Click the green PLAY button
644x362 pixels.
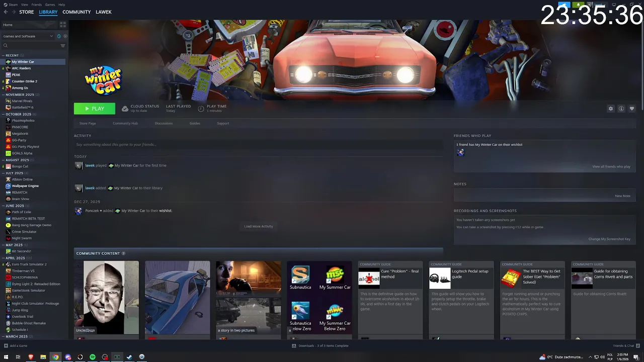[x=95, y=109]
